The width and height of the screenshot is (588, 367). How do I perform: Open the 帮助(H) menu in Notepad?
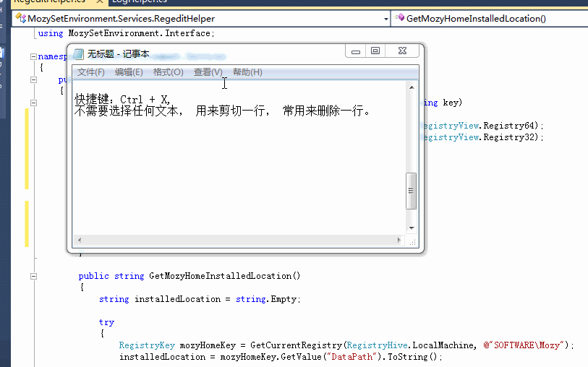247,72
